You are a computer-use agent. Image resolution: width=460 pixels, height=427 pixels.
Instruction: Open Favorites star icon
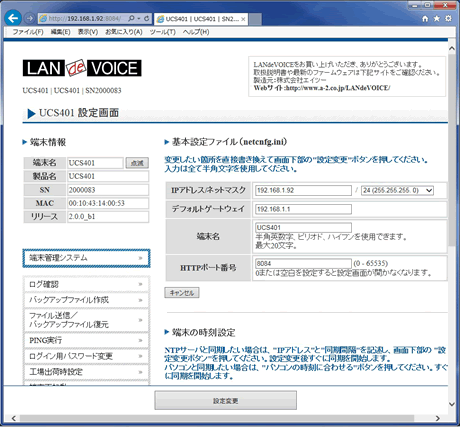(437, 18)
